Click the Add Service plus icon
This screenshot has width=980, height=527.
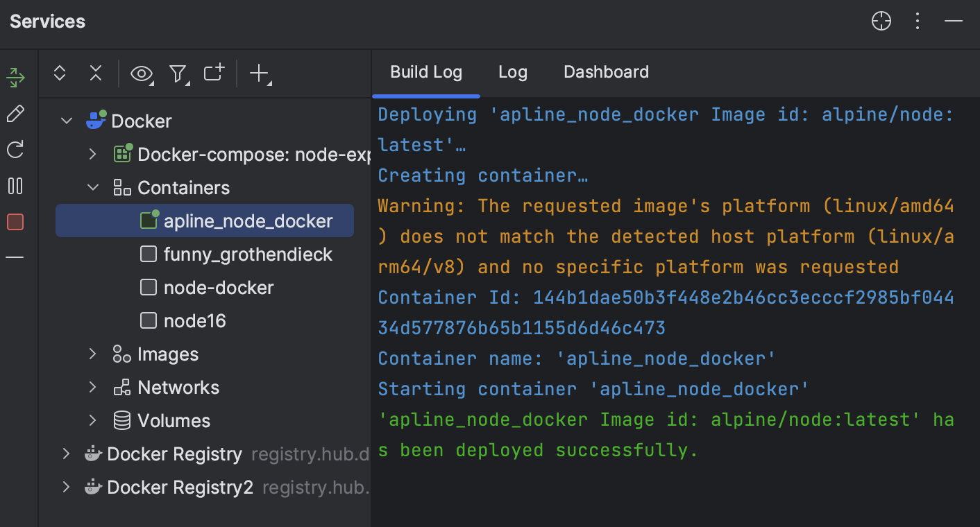point(258,73)
